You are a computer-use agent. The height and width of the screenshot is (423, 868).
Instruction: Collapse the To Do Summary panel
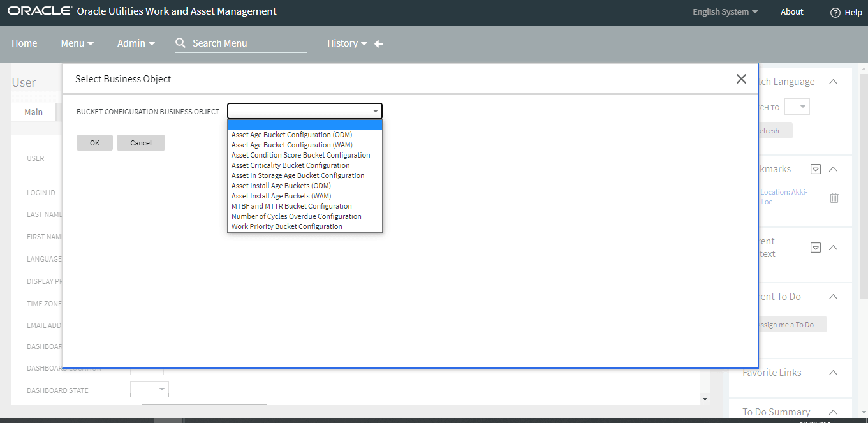(x=833, y=412)
